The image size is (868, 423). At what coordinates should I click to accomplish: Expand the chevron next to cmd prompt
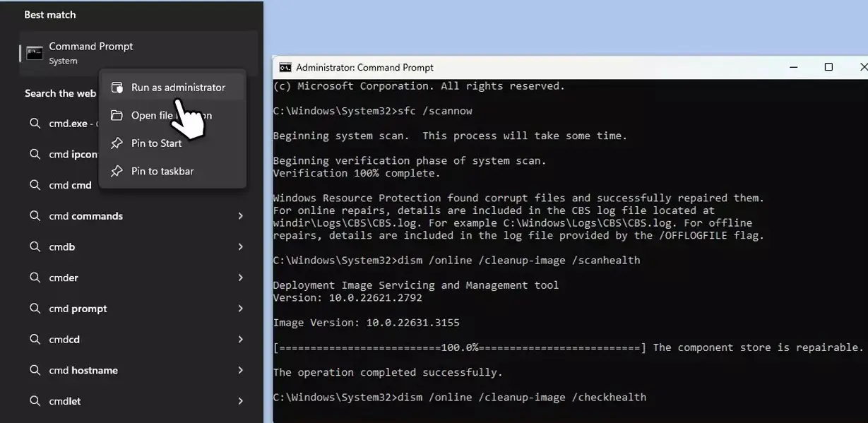pyautogui.click(x=241, y=309)
